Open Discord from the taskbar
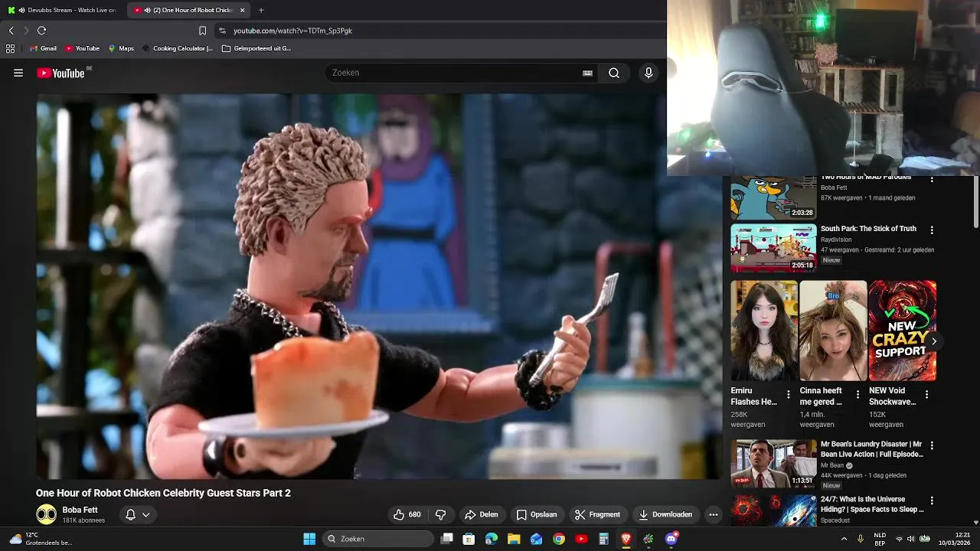Viewport: 980px width, 551px height. 671,539
